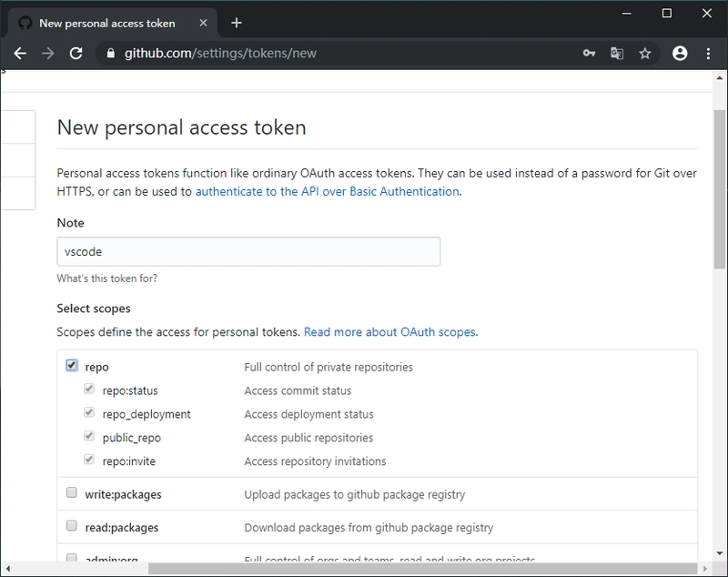
Task: Minimize the Chrome window
Action: 627,14
